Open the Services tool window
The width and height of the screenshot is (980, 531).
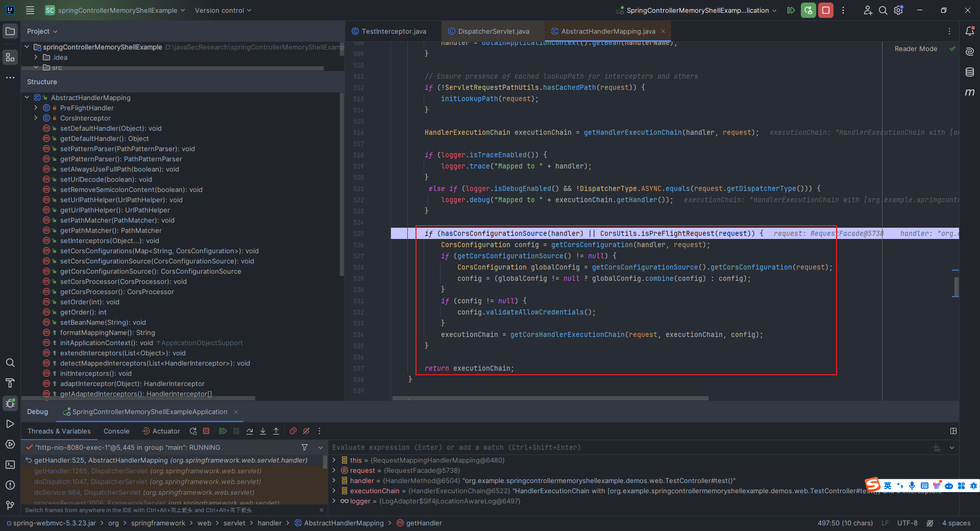point(10,444)
